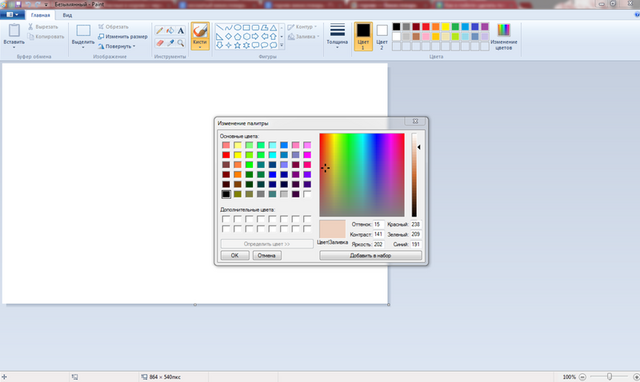Viewport: 640px width, 382px height.
Task: Click OK in the palette dialog
Action: [x=235, y=255]
